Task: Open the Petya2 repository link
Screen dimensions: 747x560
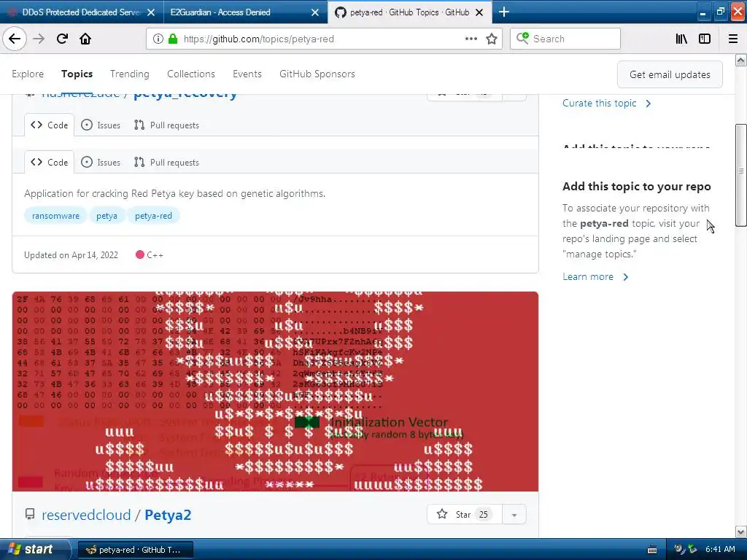Action: [x=168, y=515]
